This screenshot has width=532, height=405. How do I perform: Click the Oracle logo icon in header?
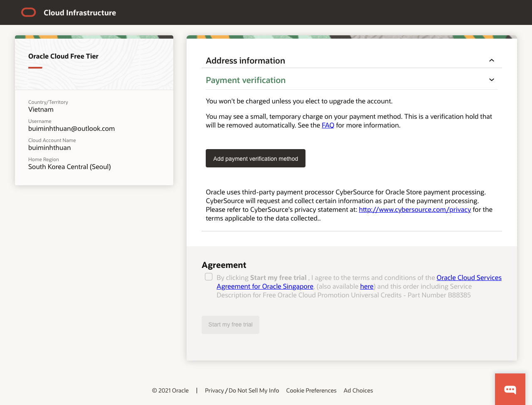coord(29,12)
